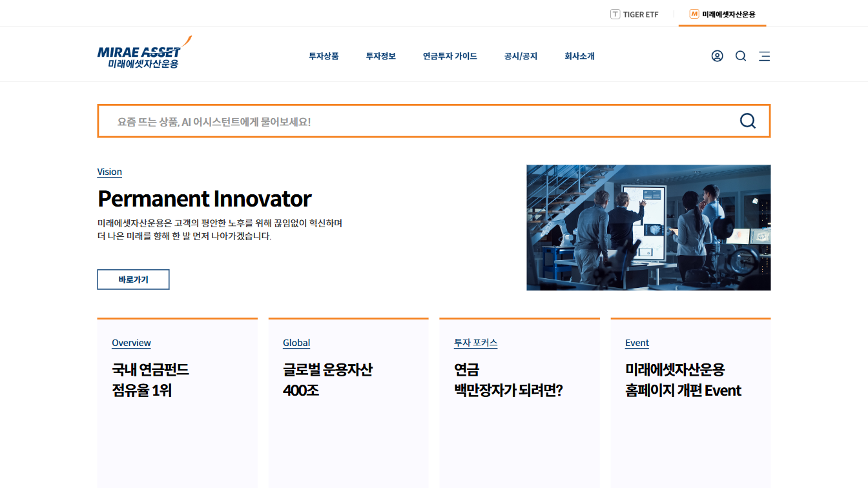Open the 글로벌 운용자산 400조 card
868x488 pixels.
348,403
